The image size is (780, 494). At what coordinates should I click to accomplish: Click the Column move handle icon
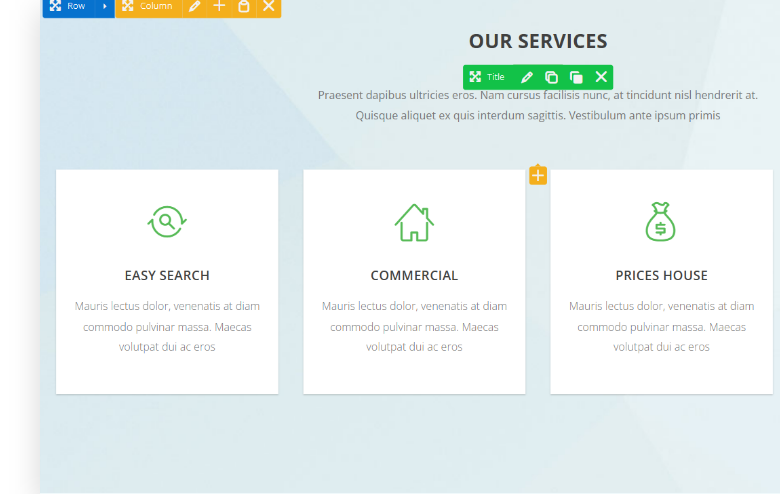coord(128,6)
